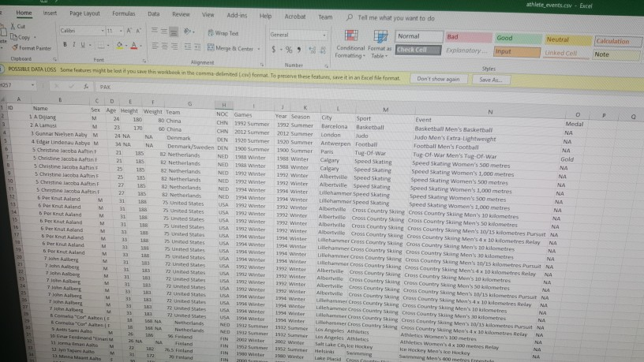
Task: Open the Name Box dropdown arrow
Action: pos(32,85)
